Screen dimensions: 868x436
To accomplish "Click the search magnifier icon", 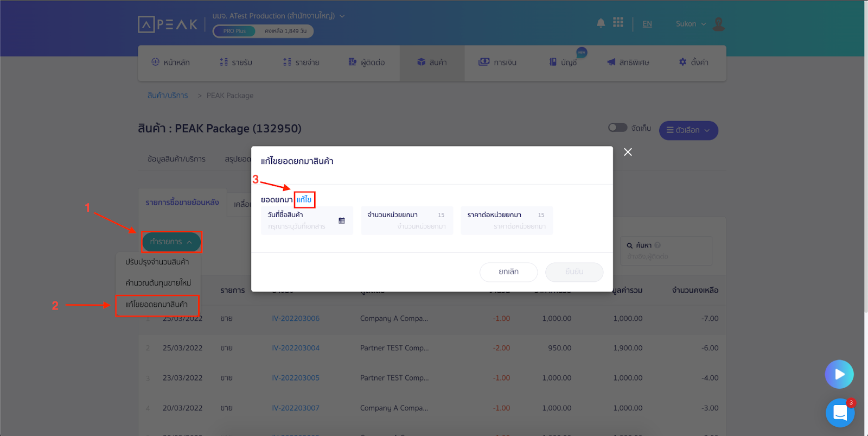I will [x=630, y=245].
